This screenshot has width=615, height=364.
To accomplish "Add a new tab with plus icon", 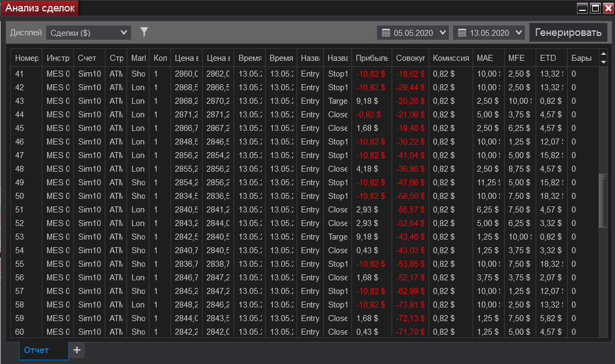I will [77, 350].
